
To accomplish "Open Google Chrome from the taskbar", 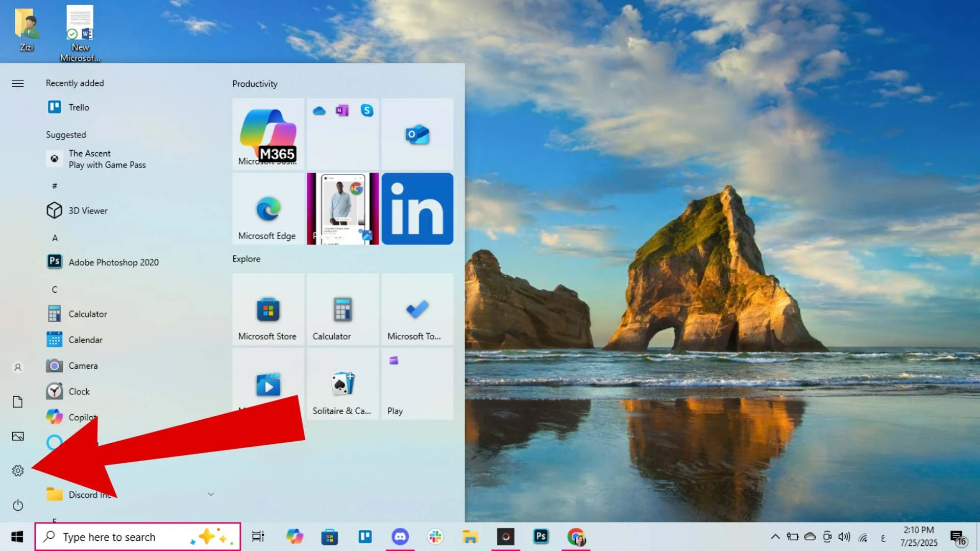I will 576,537.
